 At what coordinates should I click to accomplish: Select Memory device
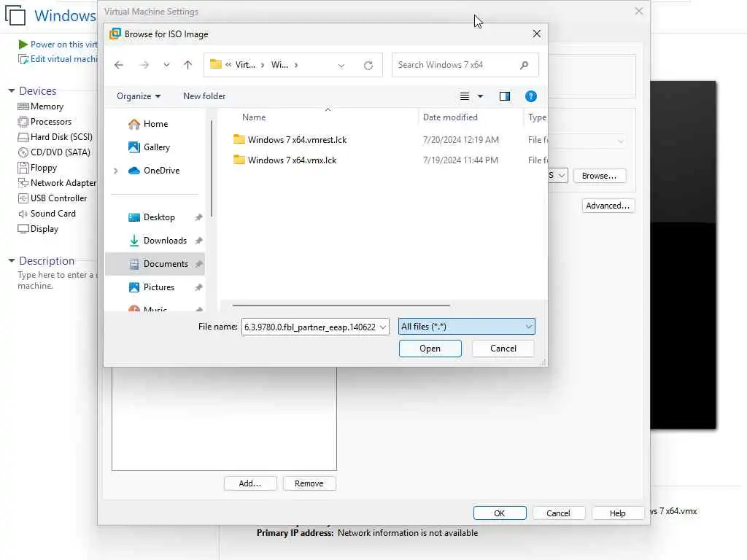(41, 106)
